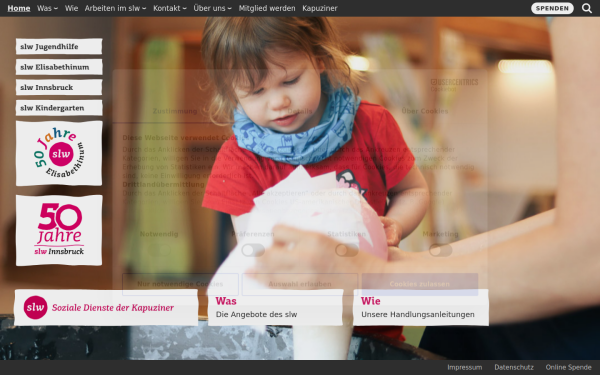The width and height of the screenshot is (600, 375).
Task: Open the search magnifier icon
Action: pyautogui.click(x=587, y=8)
